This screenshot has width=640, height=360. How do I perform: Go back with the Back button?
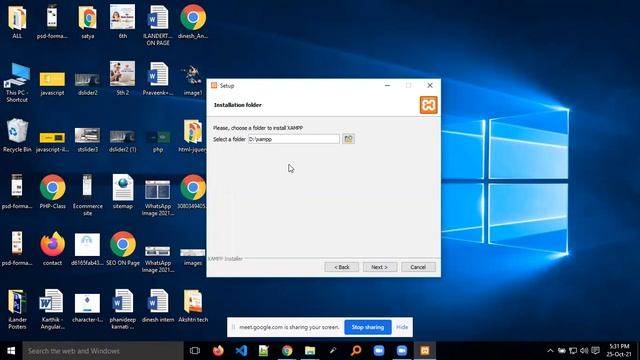click(342, 267)
